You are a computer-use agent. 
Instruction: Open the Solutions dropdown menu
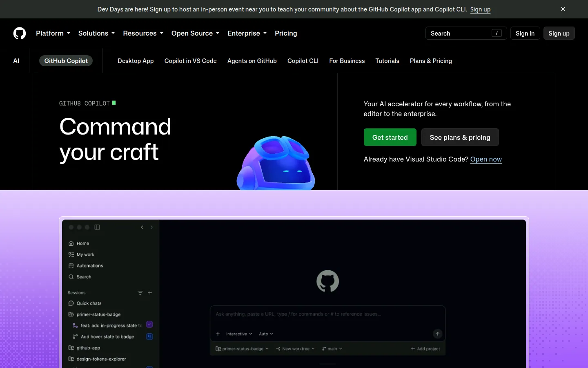[96, 33]
